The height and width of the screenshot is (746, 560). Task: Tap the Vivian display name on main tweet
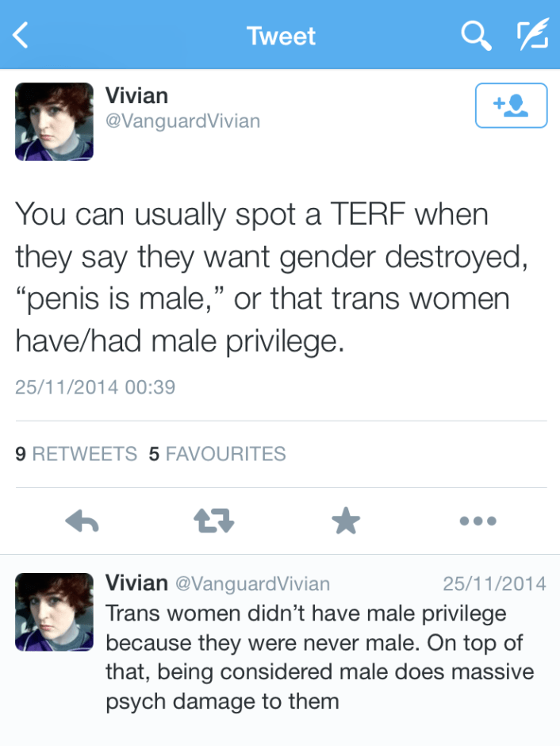point(136,96)
